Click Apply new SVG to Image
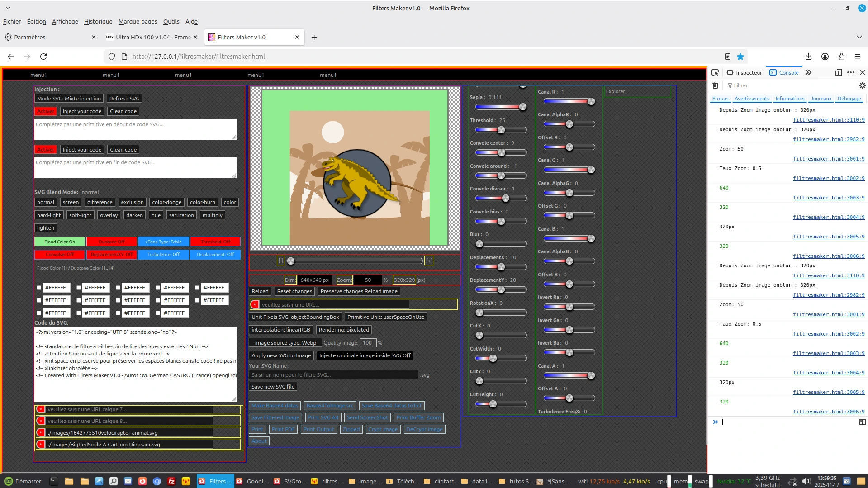This screenshot has height=488, width=868. click(281, 355)
